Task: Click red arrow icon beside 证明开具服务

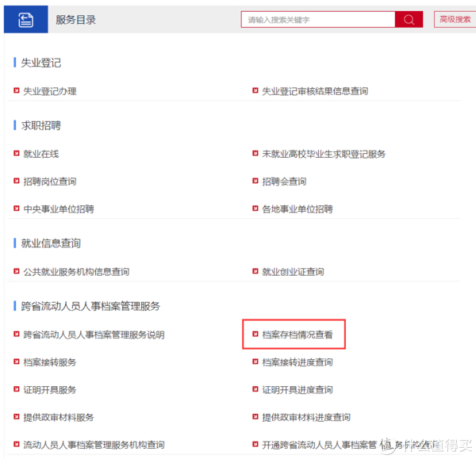Action: pos(17,389)
